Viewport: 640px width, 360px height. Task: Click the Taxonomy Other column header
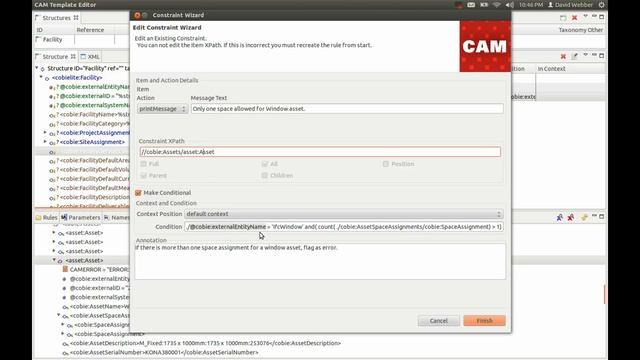click(x=580, y=30)
